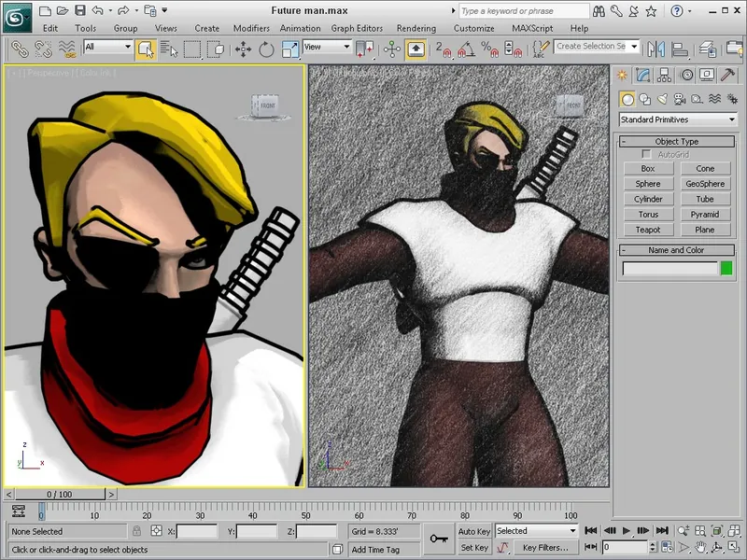The height and width of the screenshot is (560, 747).
Task: Collapse the Name and Color rollout
Action: [676, 250]
